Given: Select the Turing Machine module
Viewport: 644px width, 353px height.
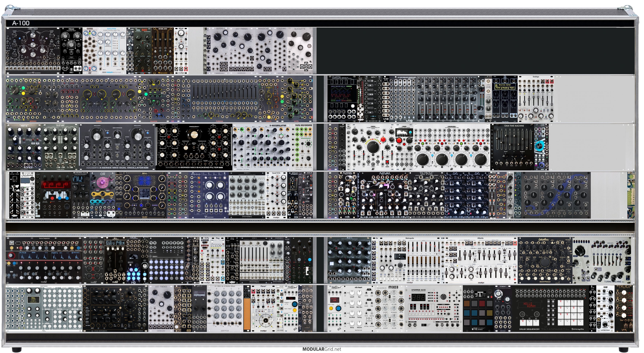Looking at the screenshot, I should pyautogui.click(x=602, y=260).
